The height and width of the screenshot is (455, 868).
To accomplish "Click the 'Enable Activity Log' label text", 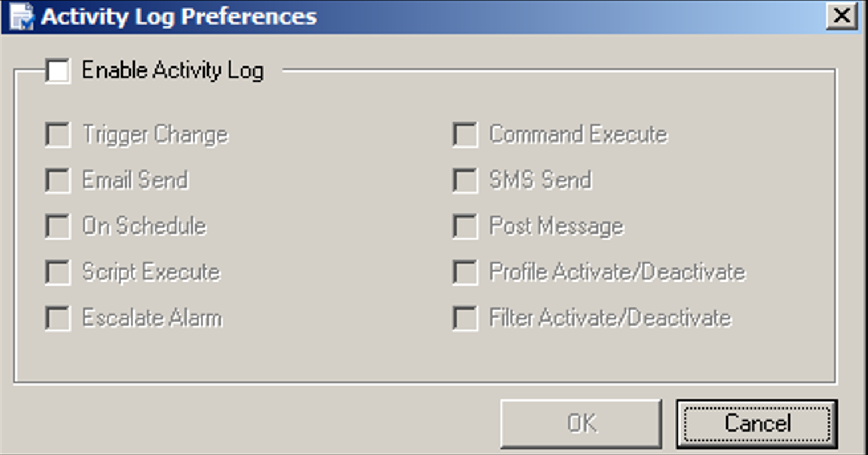I will pos(172,71).
